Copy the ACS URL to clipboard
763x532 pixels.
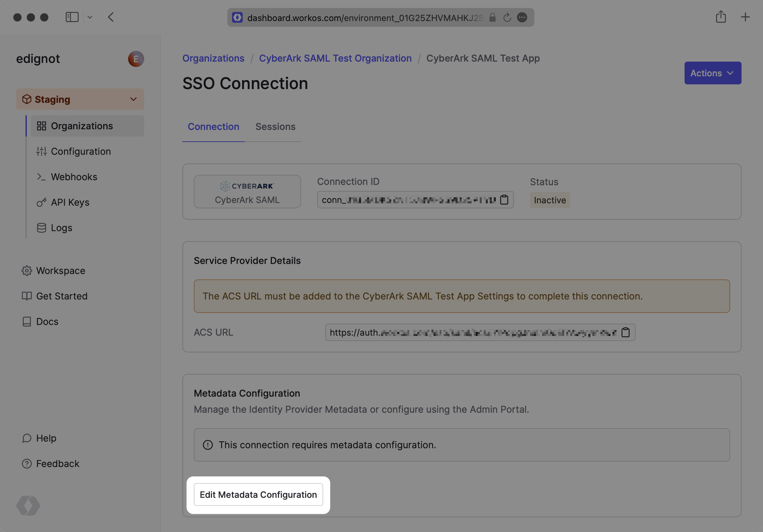(x=626, y=332)
